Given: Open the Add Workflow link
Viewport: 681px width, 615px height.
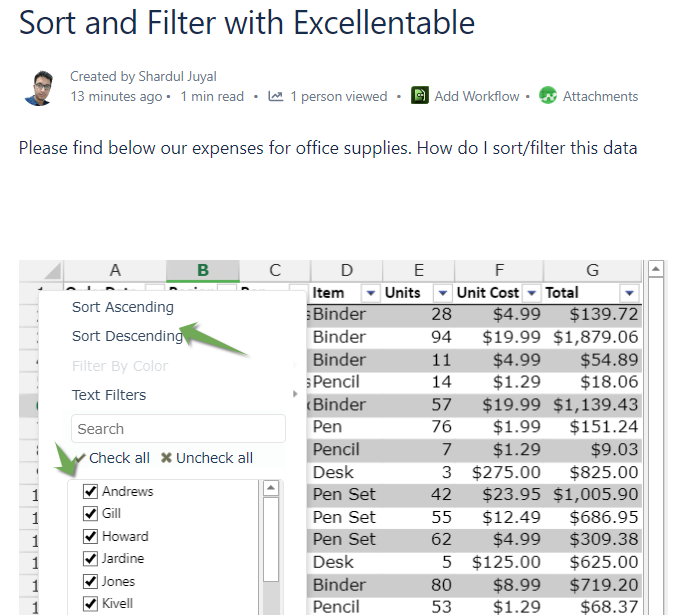Looking at the screenshot, I should pos(477,96).
